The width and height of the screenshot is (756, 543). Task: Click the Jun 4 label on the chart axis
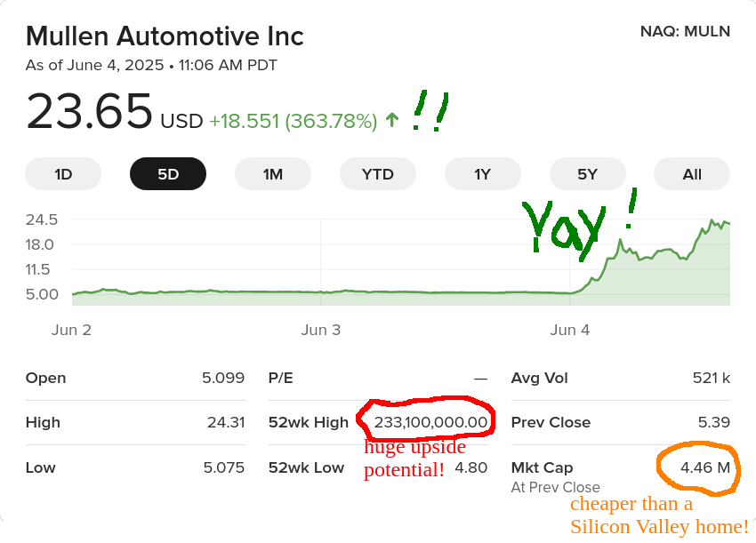570,329
